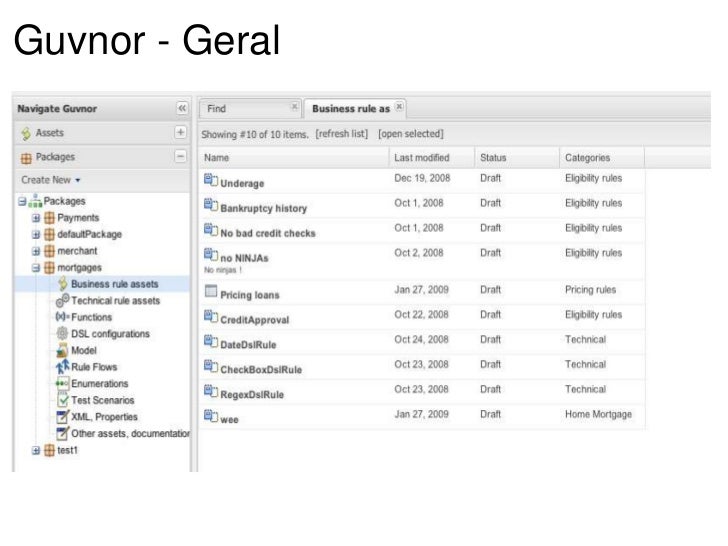The height and width of the screenshot is (546, 728).
Task: Open the DateDslRule row
Action: tap(422, 343)
